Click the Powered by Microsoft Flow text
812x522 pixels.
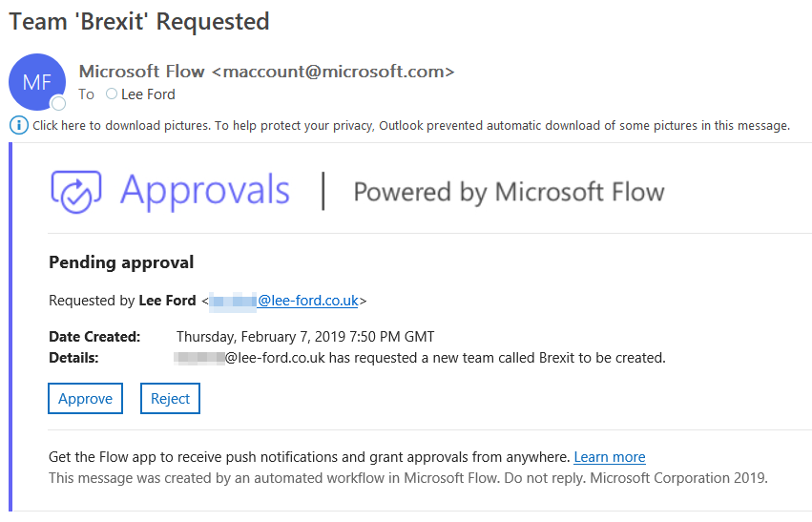click(510, 192)
